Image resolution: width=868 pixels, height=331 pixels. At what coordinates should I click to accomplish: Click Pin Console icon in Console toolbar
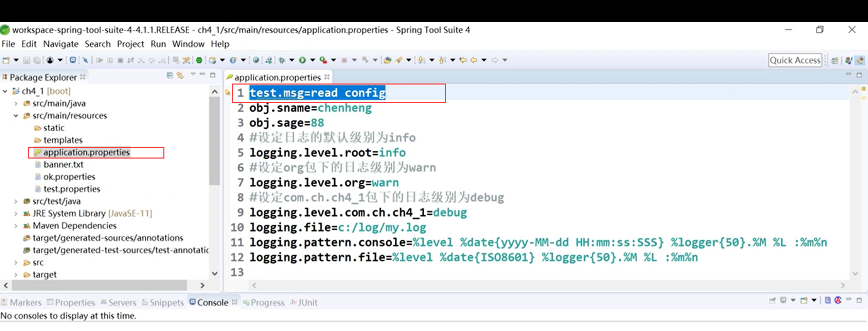click(x=772, y=300)
